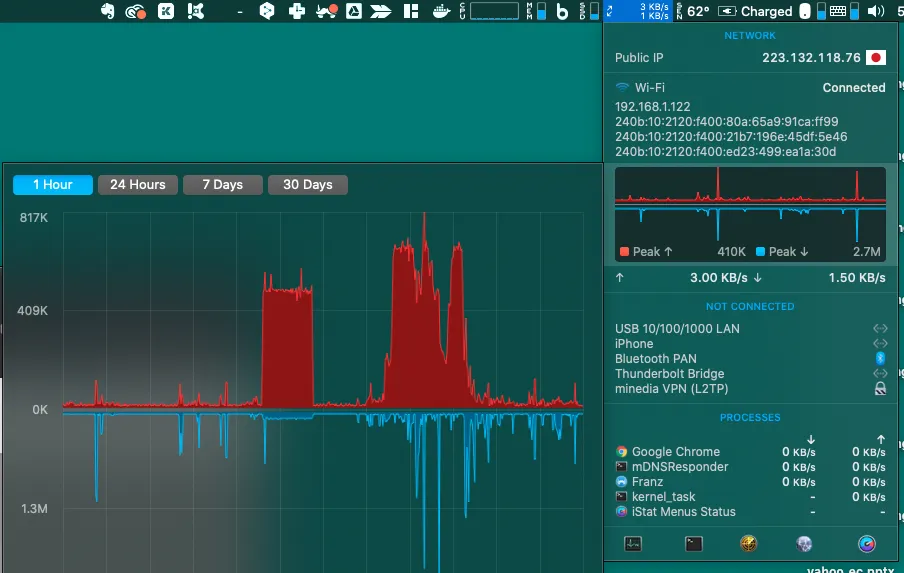Image resolution: width=904 pixels, height=573 pixels.
Task: Select the 1 Hour time range
Action: pyautogui.click(x=53, y=185)
